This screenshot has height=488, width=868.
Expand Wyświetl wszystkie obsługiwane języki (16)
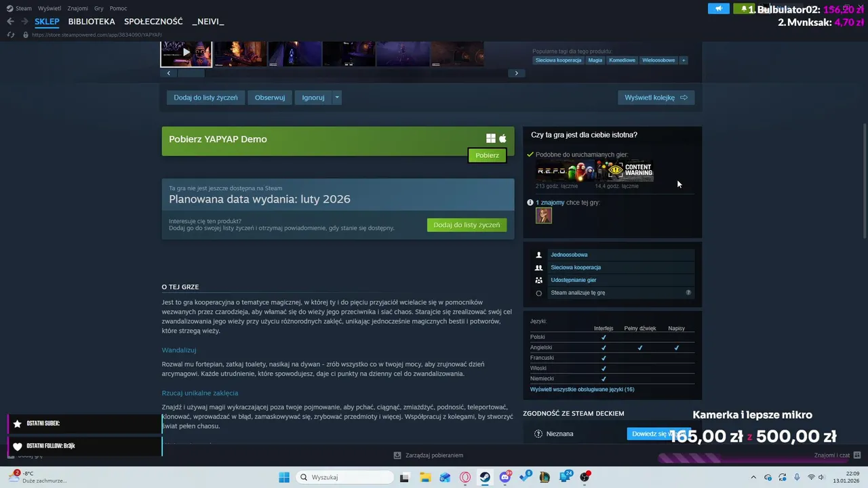tap(583, 390)
